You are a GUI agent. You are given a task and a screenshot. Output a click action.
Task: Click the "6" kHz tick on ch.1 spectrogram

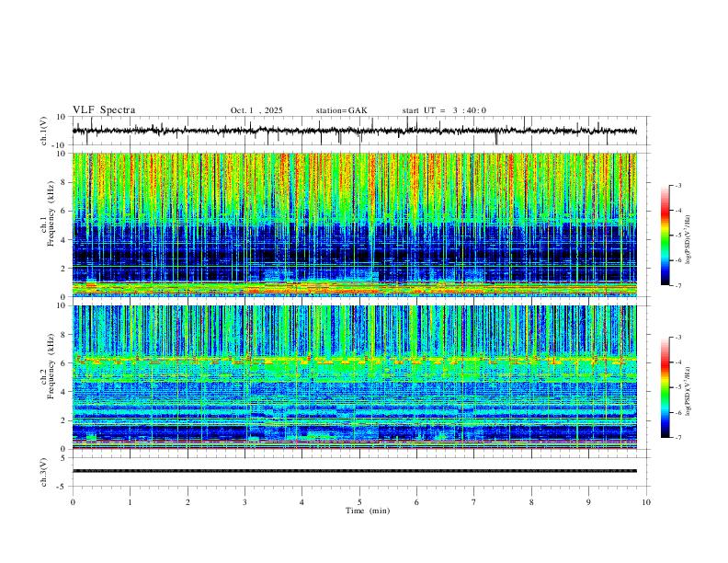(63, 211)
